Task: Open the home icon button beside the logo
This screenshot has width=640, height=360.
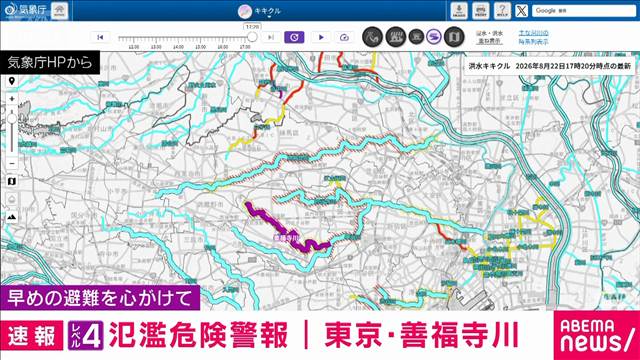Action: pos(60,10)
